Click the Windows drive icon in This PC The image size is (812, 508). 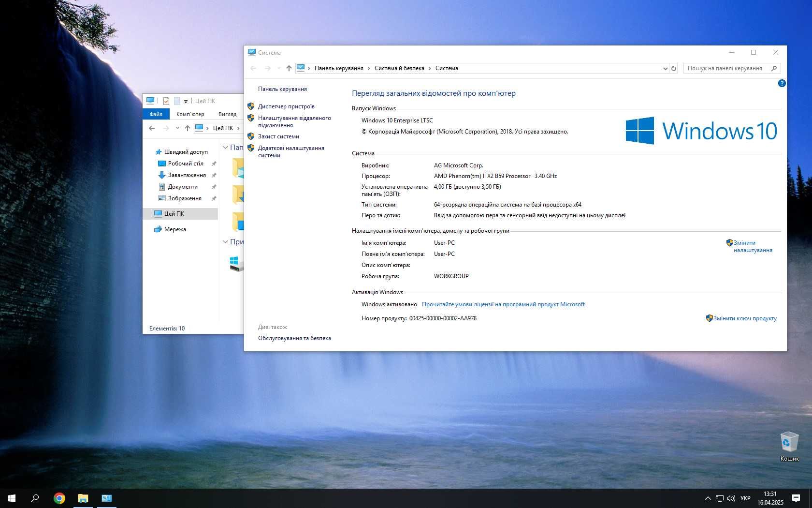(237, 263)
